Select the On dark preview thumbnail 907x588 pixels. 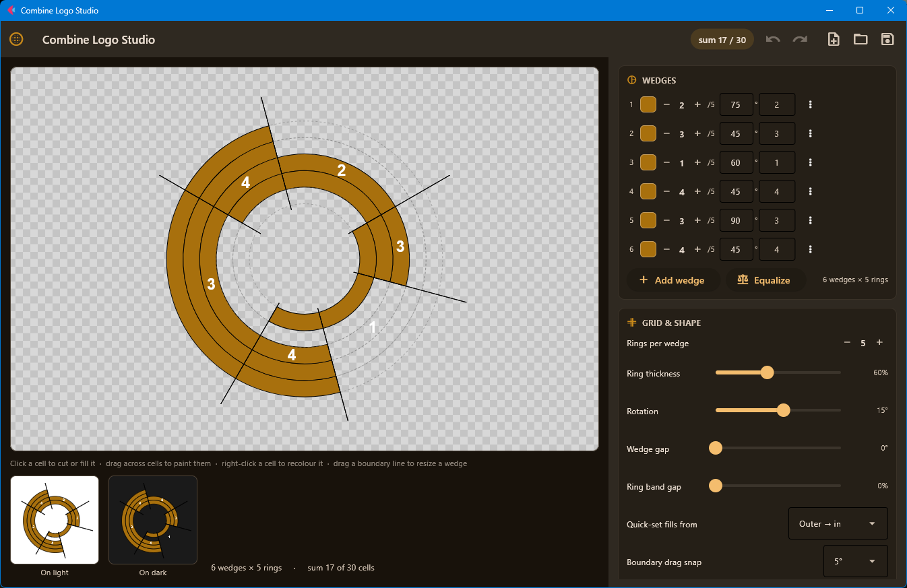[153, 520]
